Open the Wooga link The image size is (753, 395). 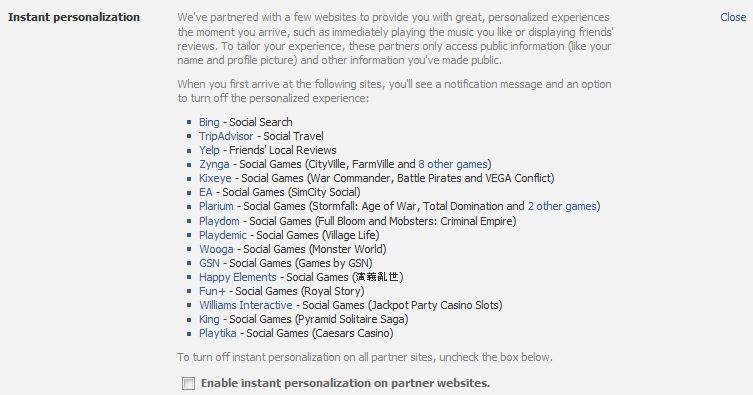click(216, 249)
